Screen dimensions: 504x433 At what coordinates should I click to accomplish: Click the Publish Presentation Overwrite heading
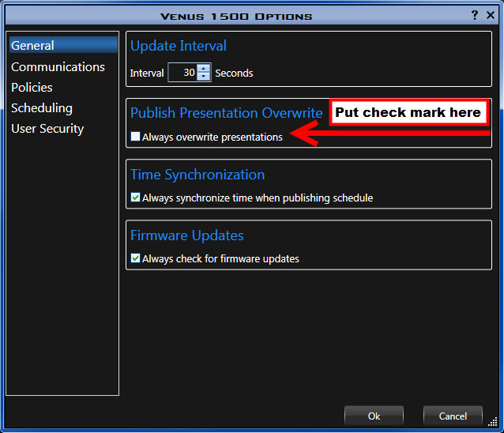point(227,113)
